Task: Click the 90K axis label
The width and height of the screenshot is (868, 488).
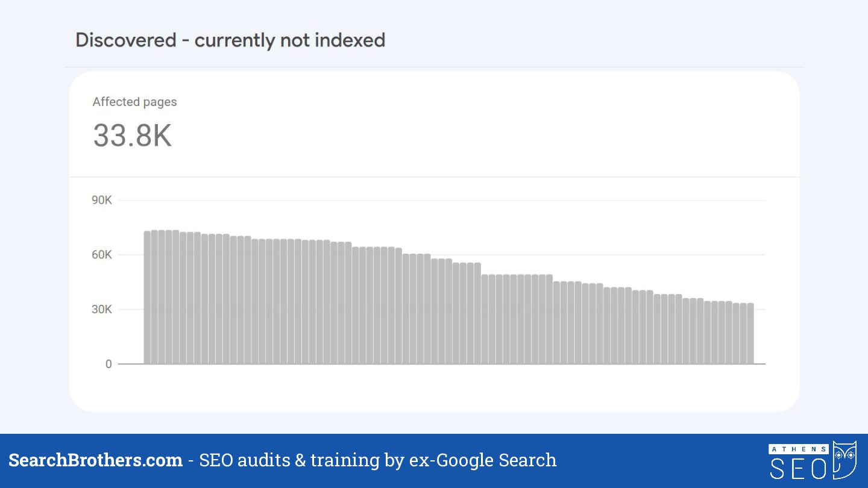Action: point(102,200)
